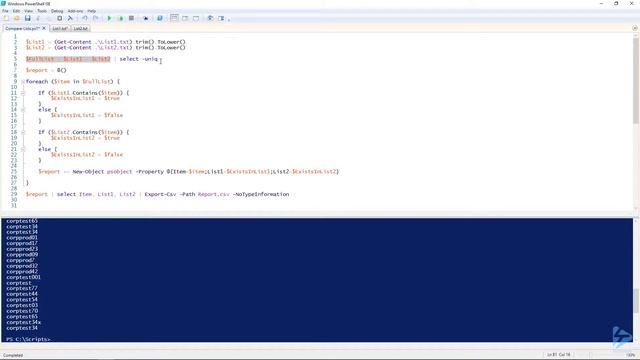Save the current script
The image size is (640, 360).
point(27,18)
